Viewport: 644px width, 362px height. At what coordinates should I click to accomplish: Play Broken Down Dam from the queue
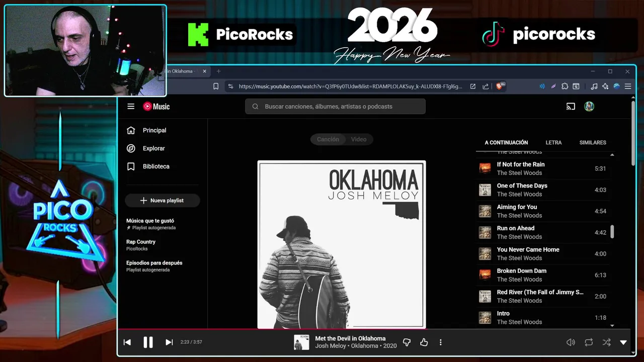click(x=543, y=275)
